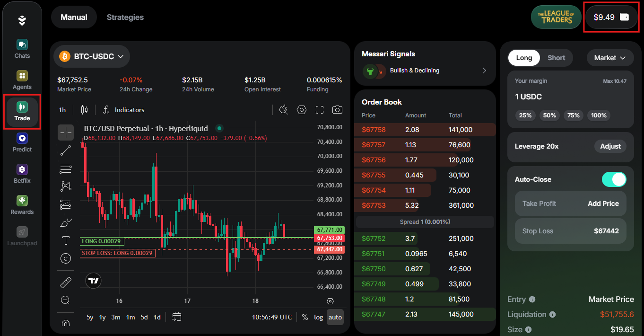Disable the Auto-Close toggle

(614, 179)
